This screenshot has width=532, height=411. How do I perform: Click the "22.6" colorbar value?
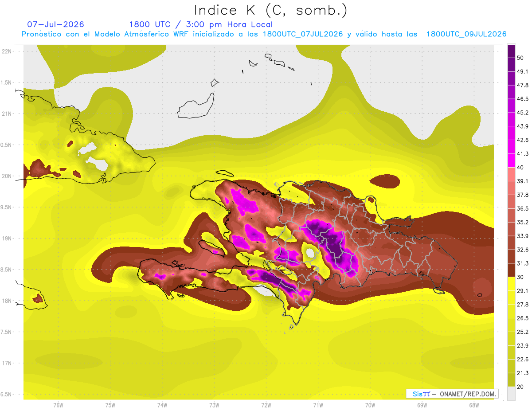[523, 360]
